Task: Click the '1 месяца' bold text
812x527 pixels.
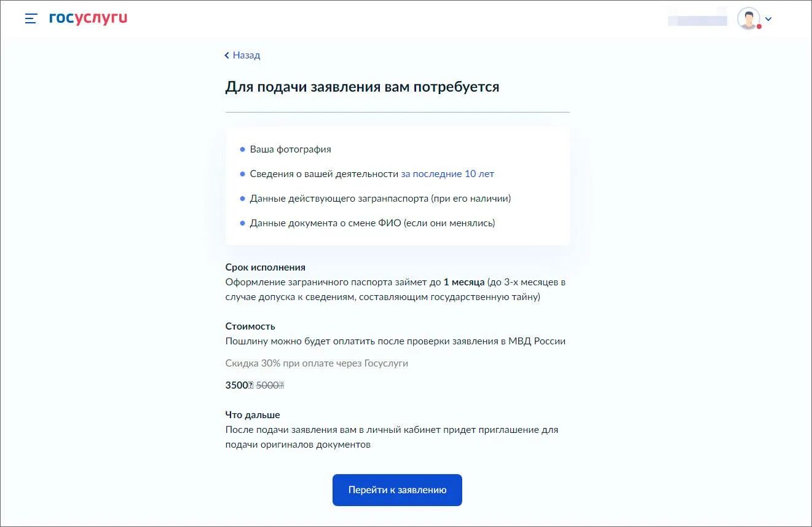Action: [x=463, y=282]
